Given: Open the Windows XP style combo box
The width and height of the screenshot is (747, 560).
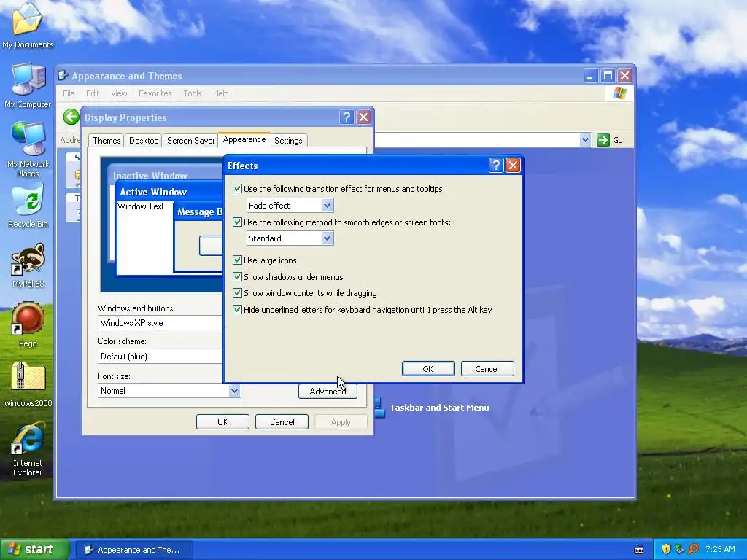Looking at the screenshot, I should pos(160,323).
